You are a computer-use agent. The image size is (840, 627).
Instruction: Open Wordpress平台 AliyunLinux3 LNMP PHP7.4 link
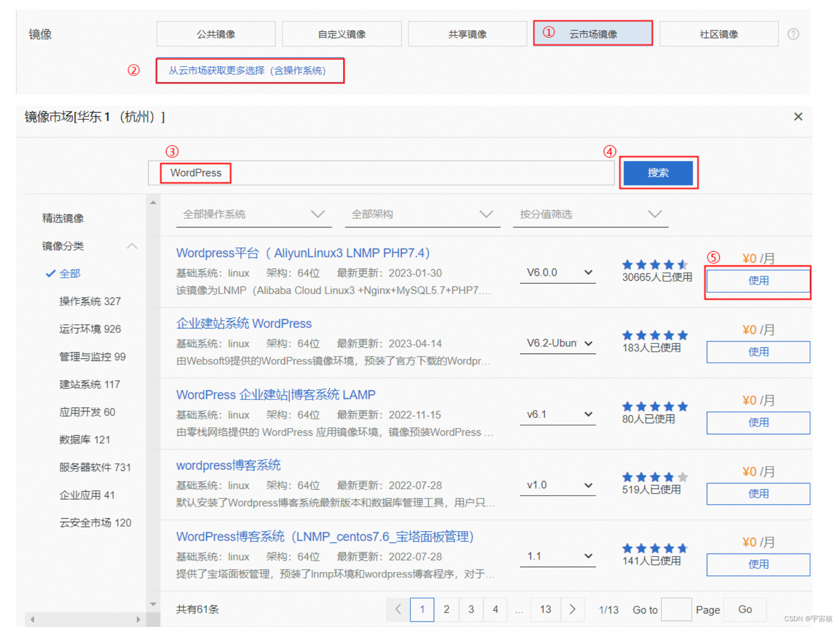pyautogui.click(x=303, y=253)
